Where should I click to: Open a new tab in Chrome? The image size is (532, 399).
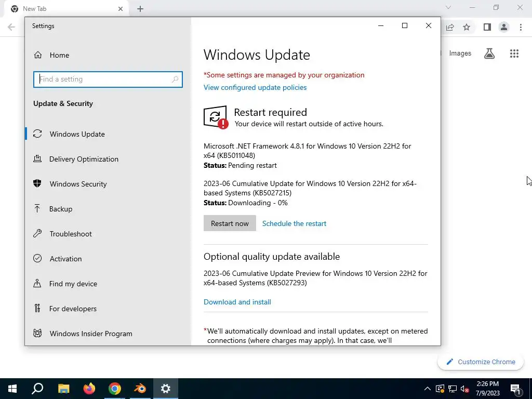pyautogui.click(x=140, y=9)
